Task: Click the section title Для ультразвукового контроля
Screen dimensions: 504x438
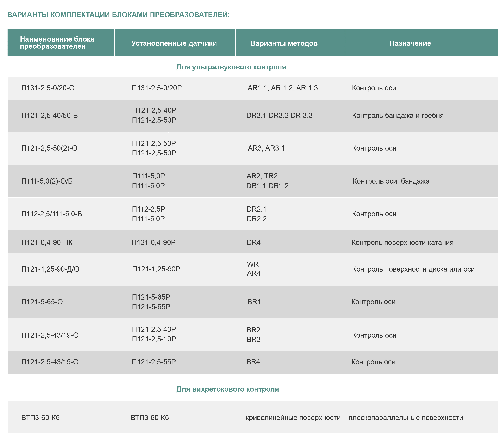Action: tap(231, 67)
